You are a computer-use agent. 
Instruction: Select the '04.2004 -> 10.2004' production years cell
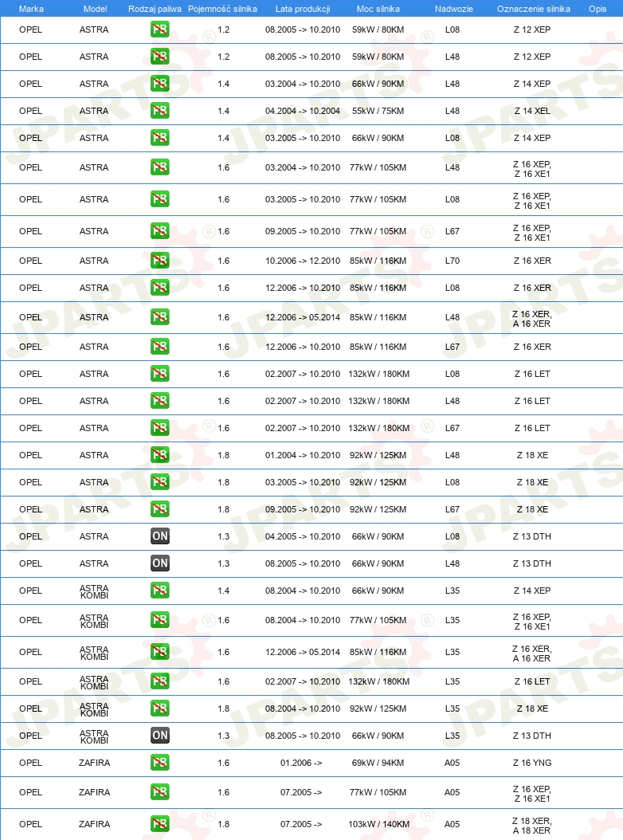(303, 111)
